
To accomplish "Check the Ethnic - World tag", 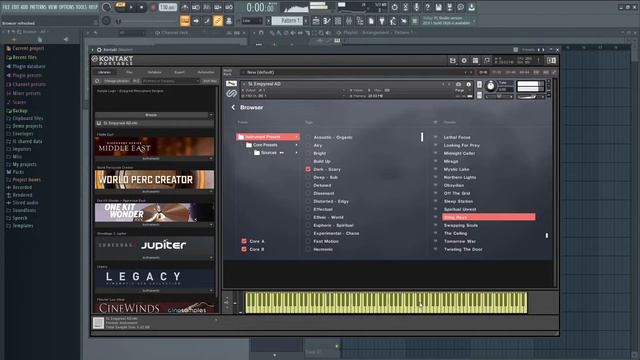I will [308, 218].
